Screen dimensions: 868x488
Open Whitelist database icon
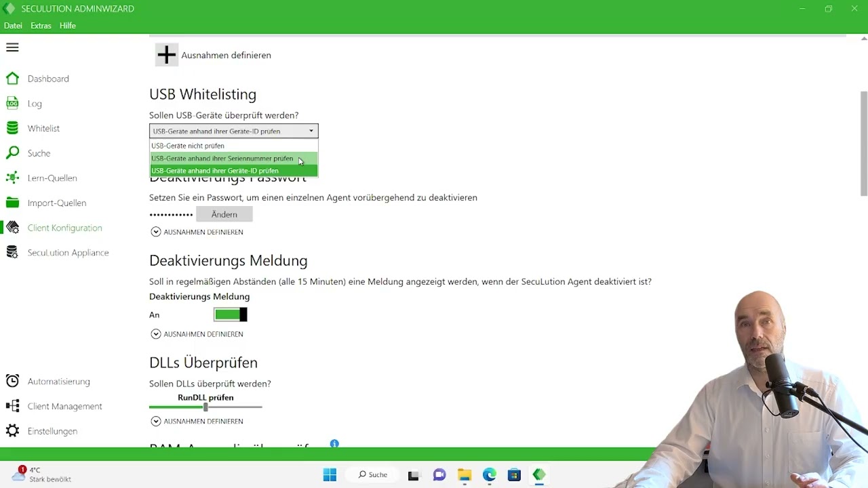point(12,128)
